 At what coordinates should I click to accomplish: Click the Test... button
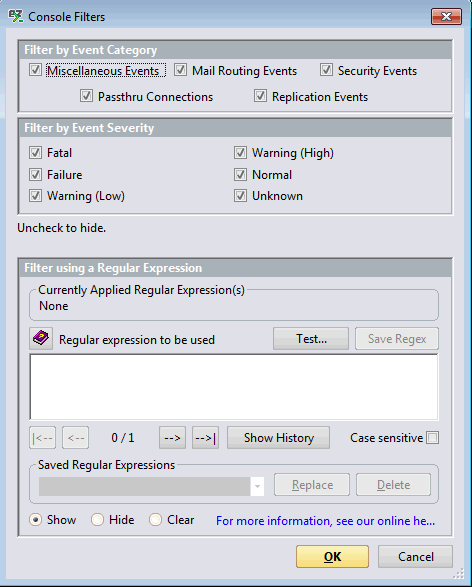click(311, 339)
